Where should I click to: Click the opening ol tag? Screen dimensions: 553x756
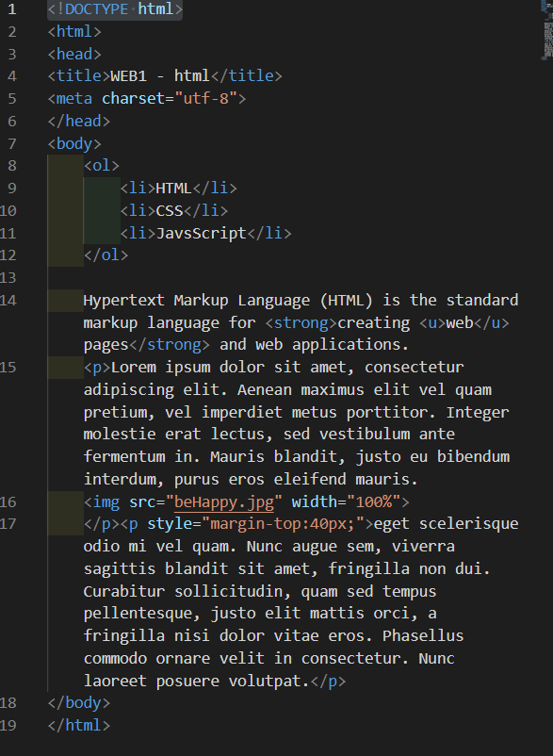tap(102, 166)
